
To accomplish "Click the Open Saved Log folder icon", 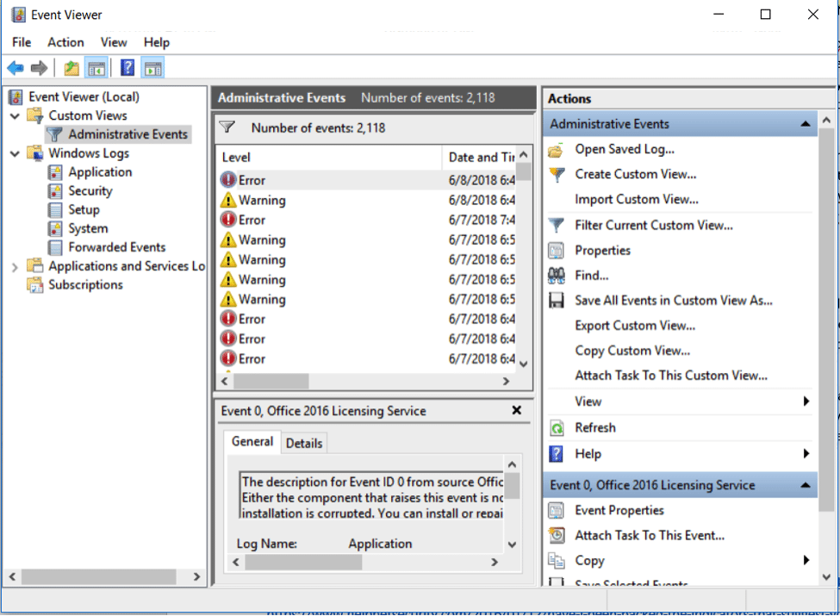I will 557,150.
